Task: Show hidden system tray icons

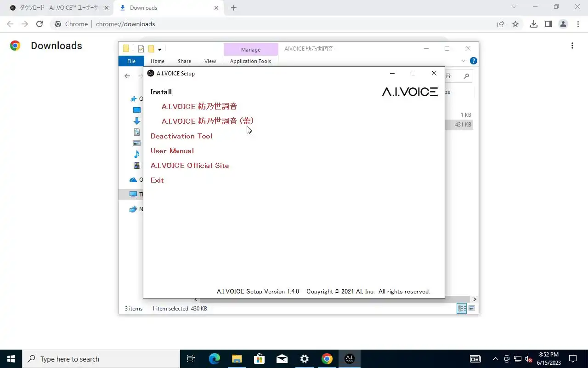Action: tap(495, 359)
